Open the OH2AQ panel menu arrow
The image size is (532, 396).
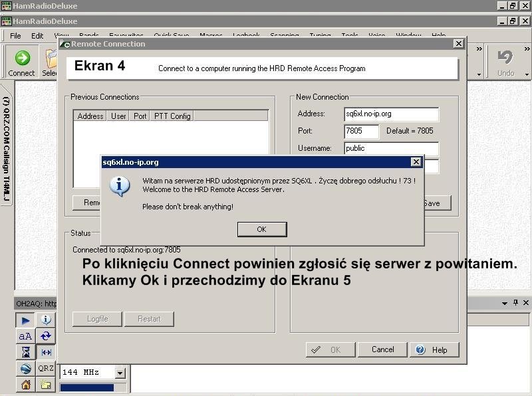tap(505, 303)
